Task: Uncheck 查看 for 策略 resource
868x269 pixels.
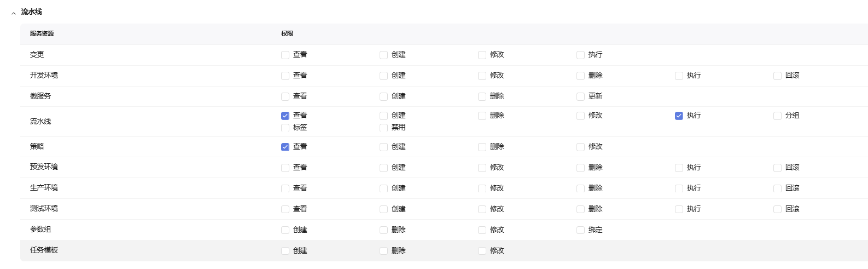Action: [x=285, y=147]
